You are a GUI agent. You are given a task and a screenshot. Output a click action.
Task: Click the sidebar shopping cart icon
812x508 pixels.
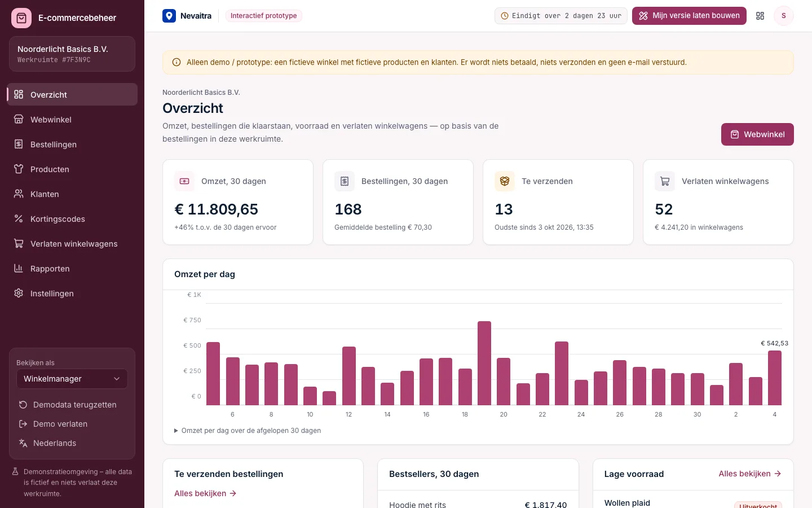pos(19,243)
